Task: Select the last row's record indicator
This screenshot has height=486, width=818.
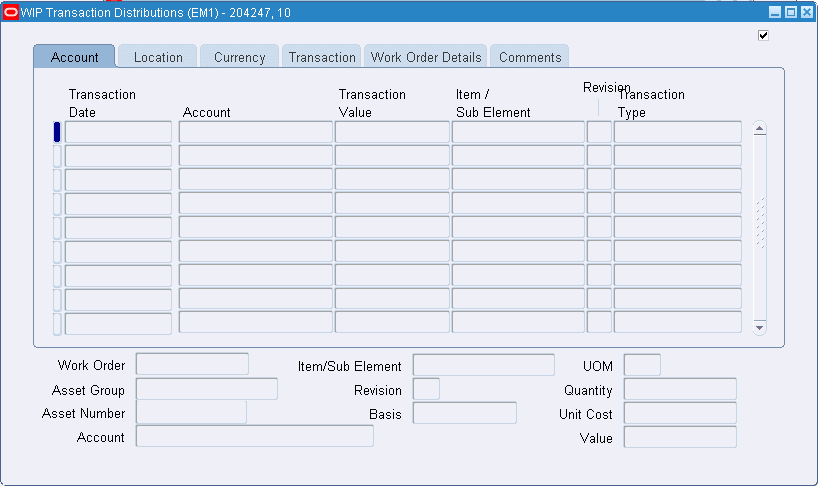Action: (x=57, y=324)
